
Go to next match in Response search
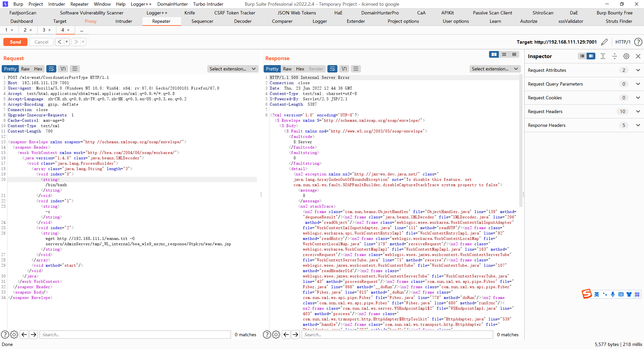tap(296, 335)
